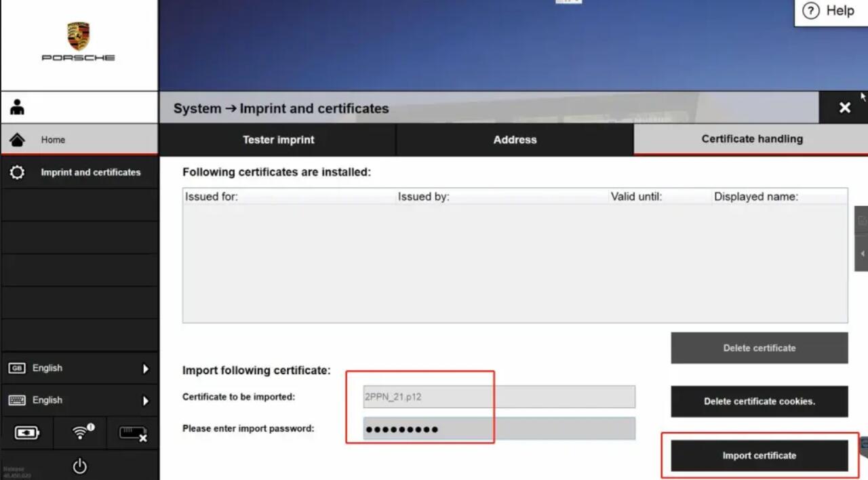Select the Certificate handling tab
The image size is (868, 480).
(x=751, y=139)
